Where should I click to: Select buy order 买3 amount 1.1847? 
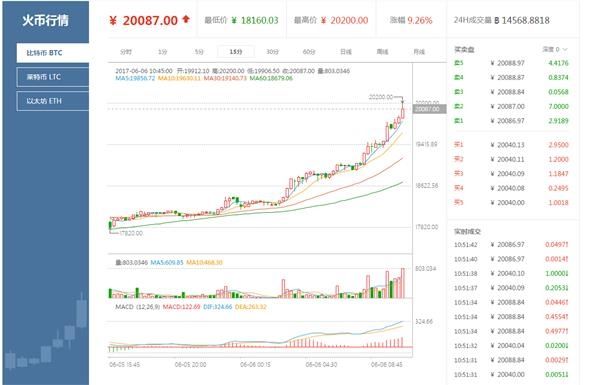pos(558,174)
